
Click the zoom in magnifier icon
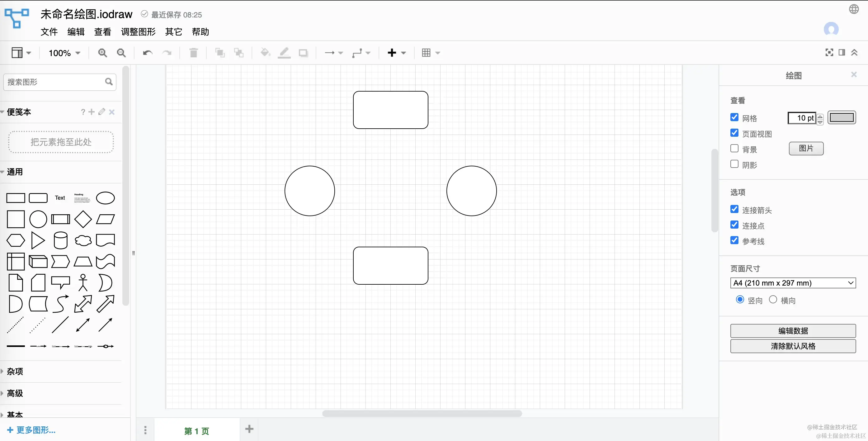coord(102,53)
